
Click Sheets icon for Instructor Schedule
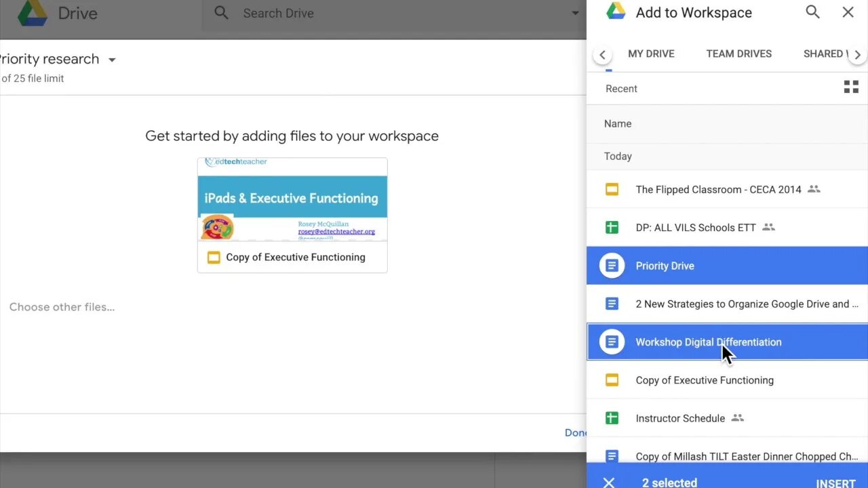612,418
